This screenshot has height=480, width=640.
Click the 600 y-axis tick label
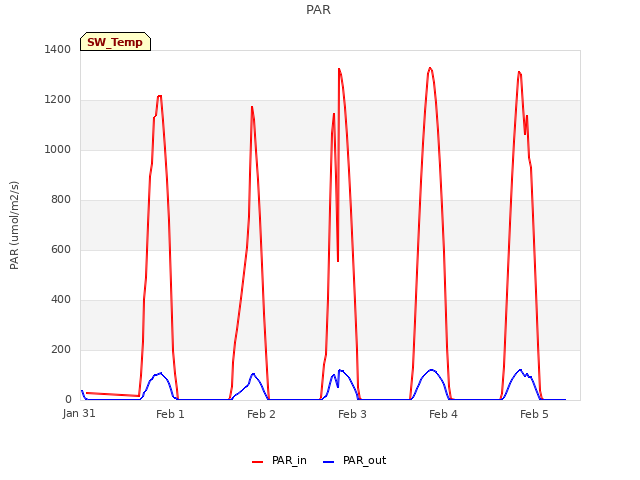click(x=61, y=249)
